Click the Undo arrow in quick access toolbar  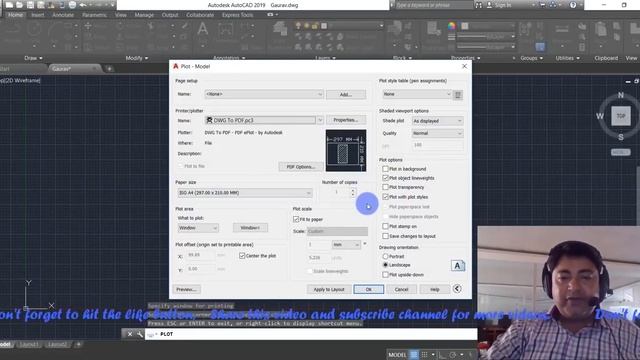click(83, 5)
